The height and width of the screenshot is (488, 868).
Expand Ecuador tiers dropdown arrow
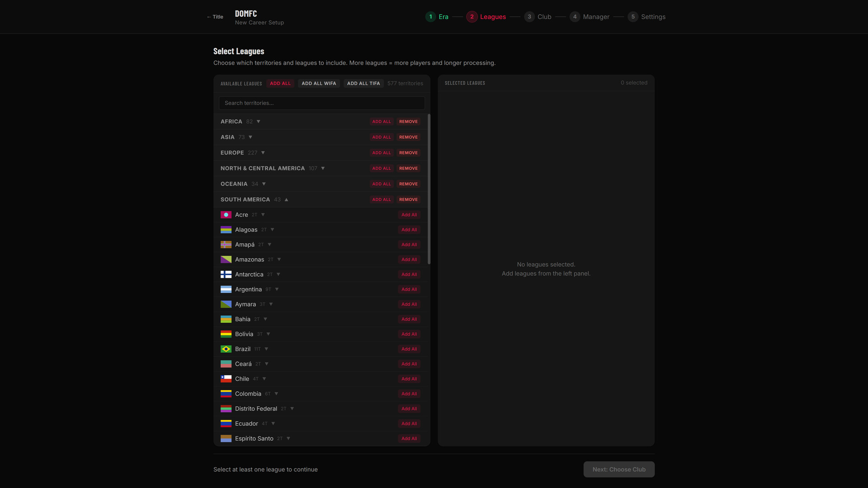coord(273,423)
